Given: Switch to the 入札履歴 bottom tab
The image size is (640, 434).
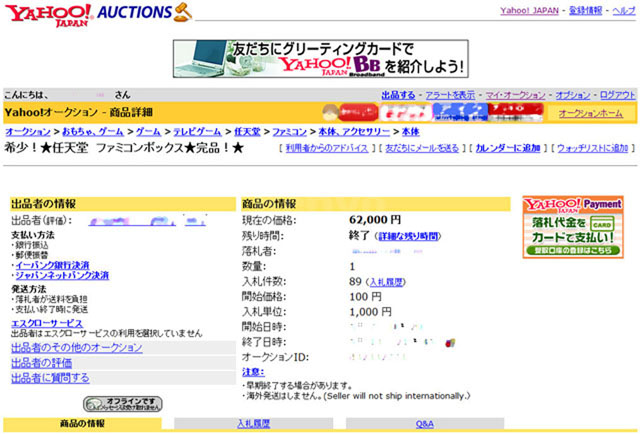Looking at the screenshot, I should (253, 423).
